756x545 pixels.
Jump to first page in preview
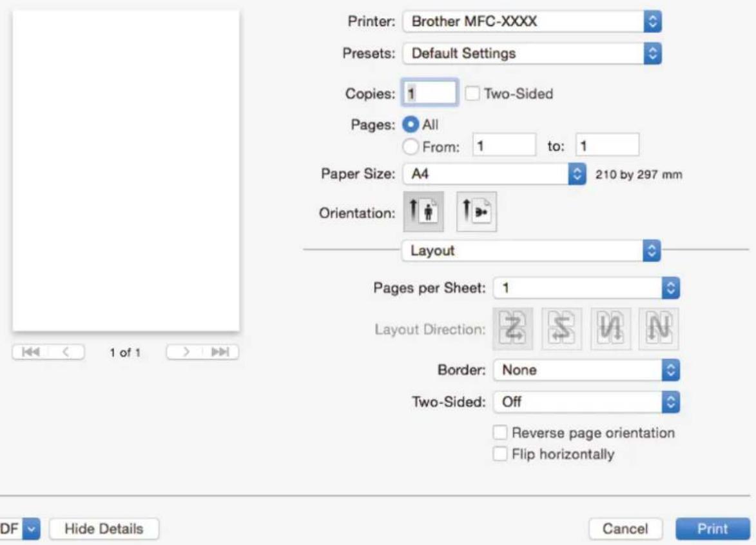point(30,352)
